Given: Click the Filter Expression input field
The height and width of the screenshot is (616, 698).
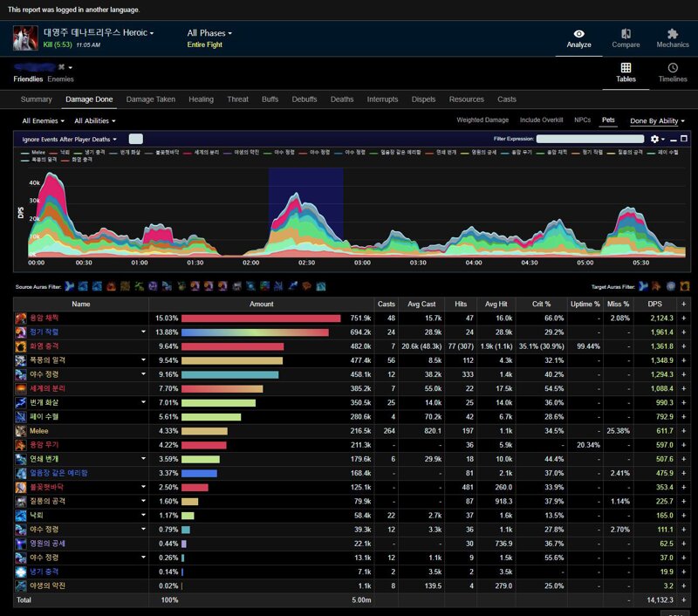Looking at the screenshot, I should (x=590, y=139).
